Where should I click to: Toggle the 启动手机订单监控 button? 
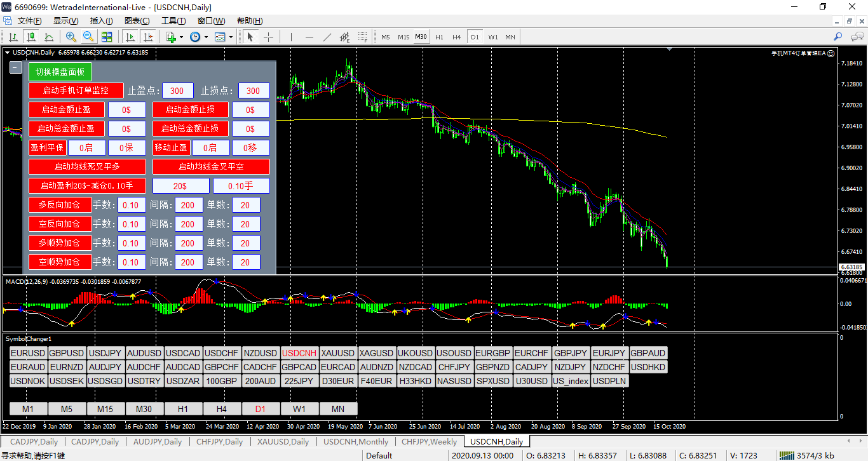[x=76, y=91]
